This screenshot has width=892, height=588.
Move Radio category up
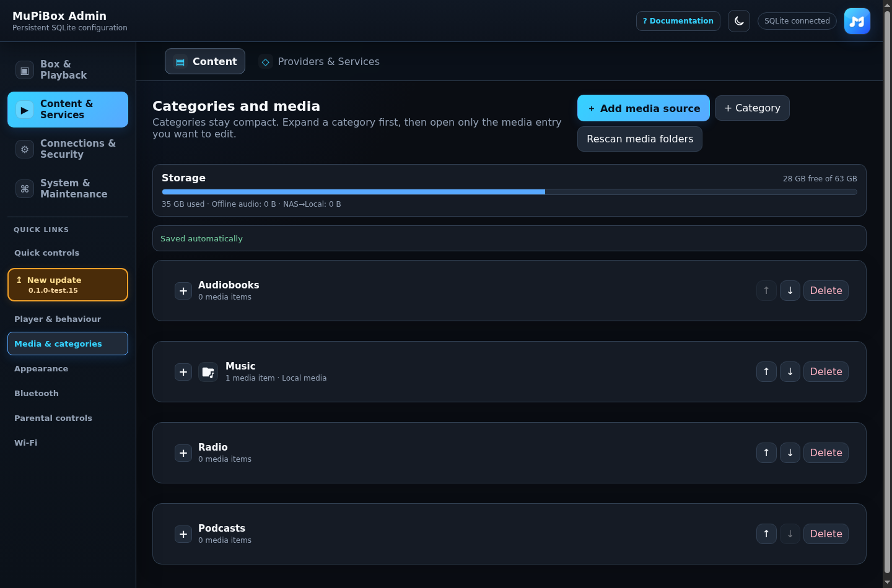tap(766, 453)
